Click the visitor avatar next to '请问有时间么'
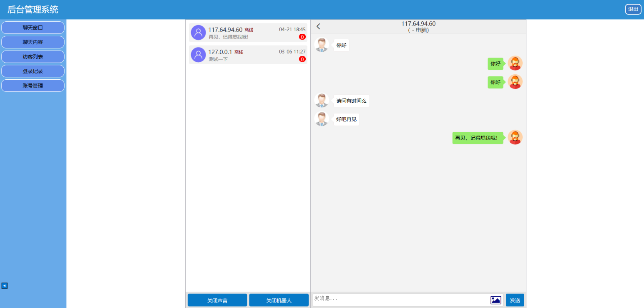Screen dimensions: 644x308 point(322,101)
